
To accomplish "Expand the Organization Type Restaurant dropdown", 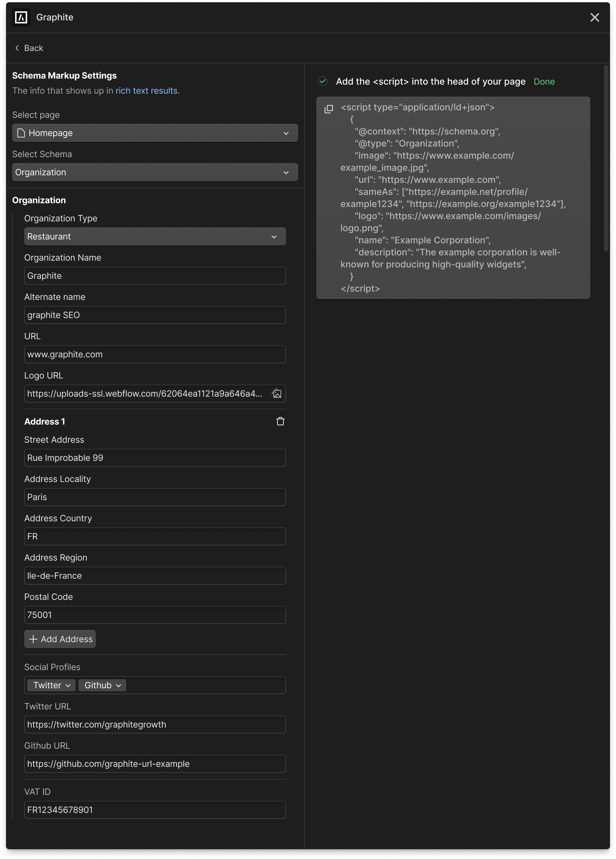I will [155, 236].
